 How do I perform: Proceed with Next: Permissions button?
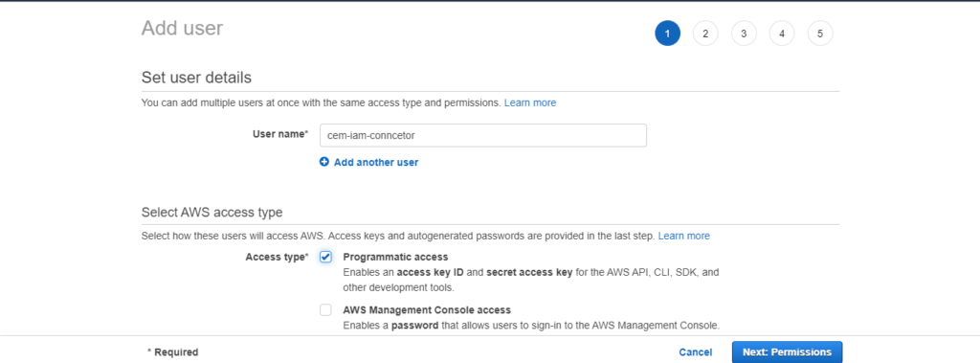click(787, 352)
